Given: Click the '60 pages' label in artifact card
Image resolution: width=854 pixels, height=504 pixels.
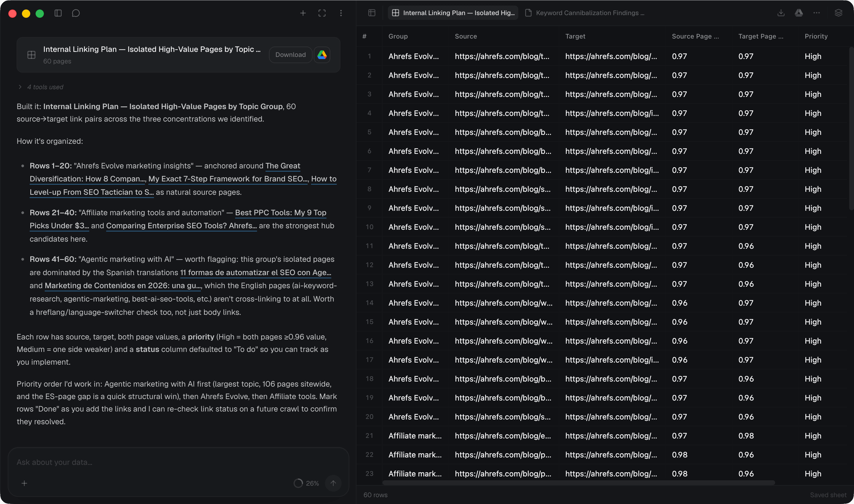Looking at the screenshot, I should [57, 61].
